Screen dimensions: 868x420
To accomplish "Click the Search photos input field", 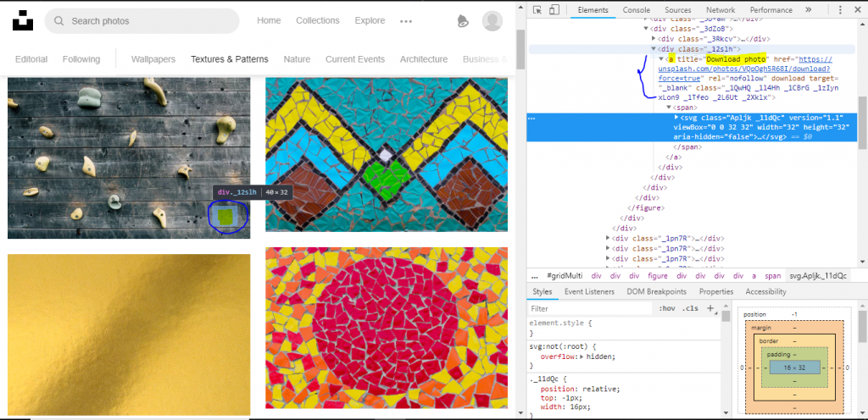I will point(142,21).
